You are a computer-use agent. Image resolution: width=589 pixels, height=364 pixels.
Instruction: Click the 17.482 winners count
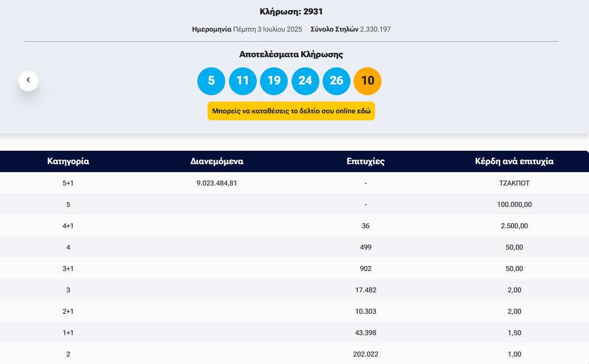point(365,290)
